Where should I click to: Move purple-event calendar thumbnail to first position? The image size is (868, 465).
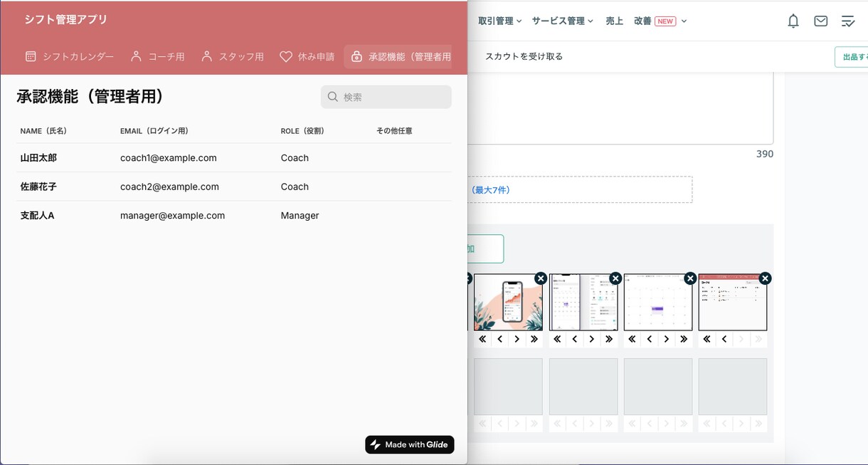click(x=632, y=339)
